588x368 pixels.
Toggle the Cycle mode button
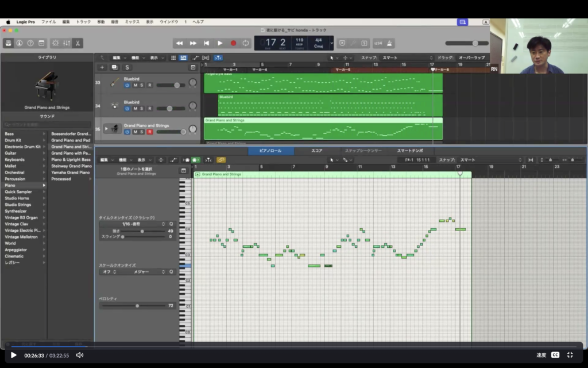tap(246, 43)
